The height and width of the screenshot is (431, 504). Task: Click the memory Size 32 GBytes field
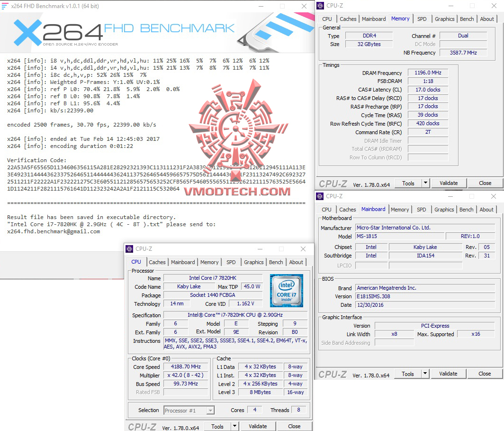[369, 44]
